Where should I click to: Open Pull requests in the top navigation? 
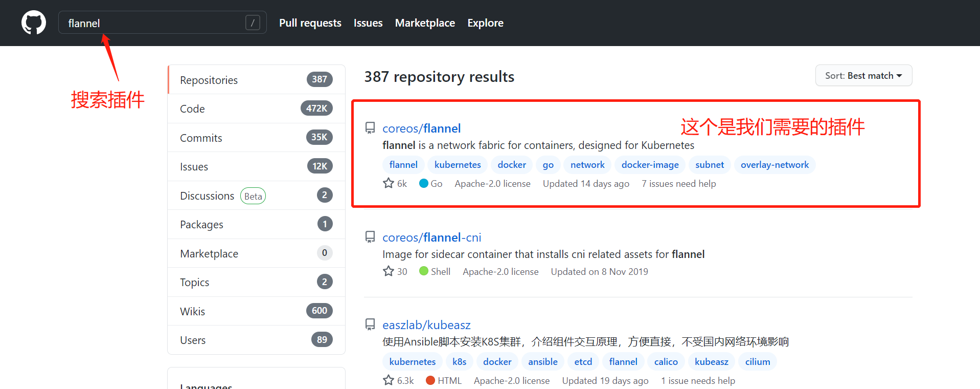[310, 23]
